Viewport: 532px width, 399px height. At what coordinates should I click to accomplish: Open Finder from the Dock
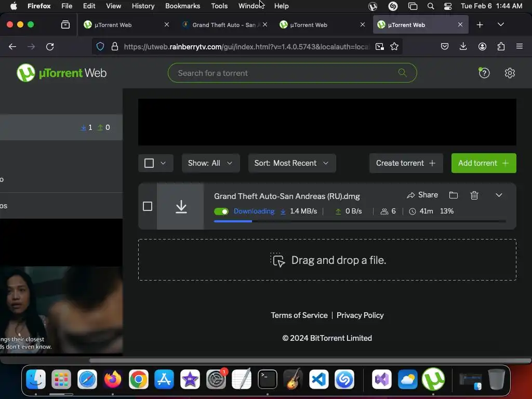point(36,379)
